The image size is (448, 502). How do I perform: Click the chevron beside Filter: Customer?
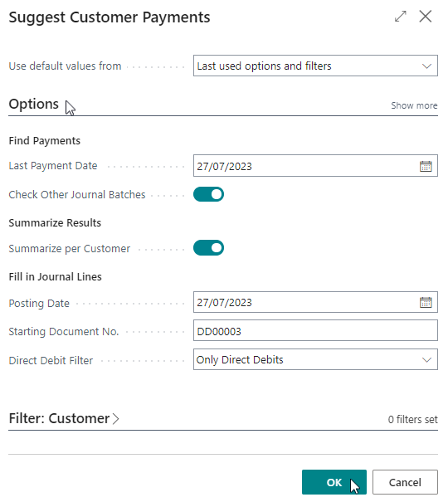click(115, 419)
